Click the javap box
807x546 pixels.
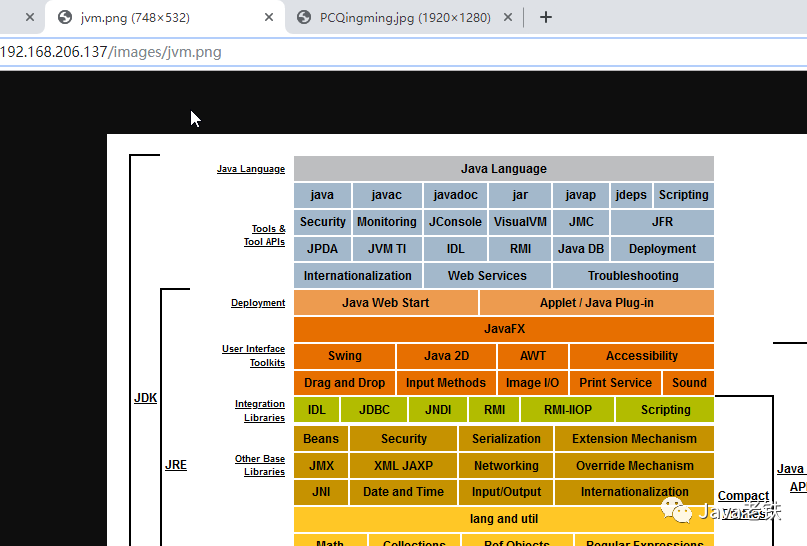click(x=581, y=195)
